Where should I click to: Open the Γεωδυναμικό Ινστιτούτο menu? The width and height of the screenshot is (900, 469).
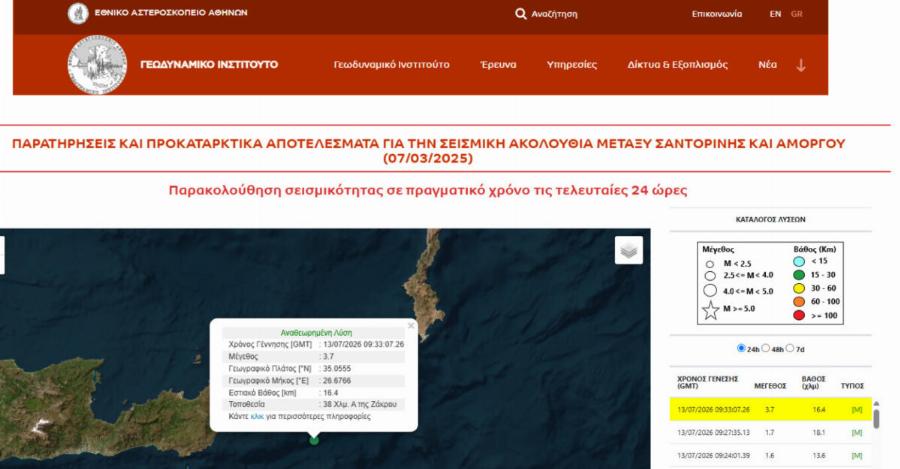click(x=391, y=65)
